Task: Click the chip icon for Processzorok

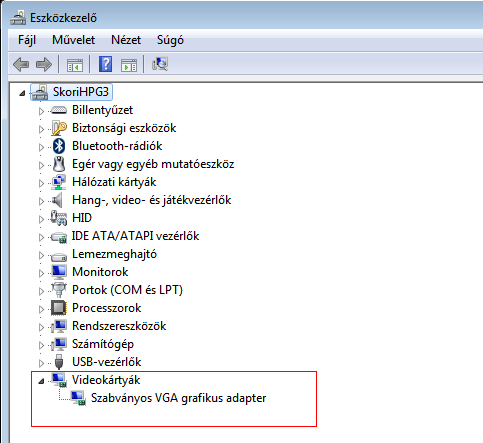Action: [59, 308]
